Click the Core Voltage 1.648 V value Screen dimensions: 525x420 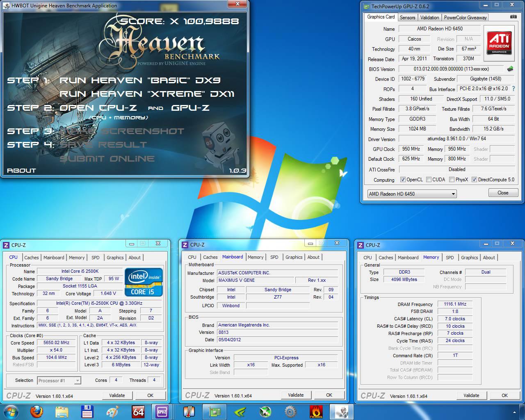click(x=108, y=293)
